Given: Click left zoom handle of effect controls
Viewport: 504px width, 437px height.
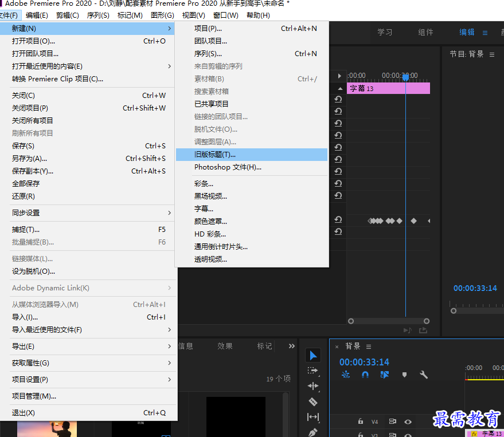Looking at the screenshot, I should point(351,321).
